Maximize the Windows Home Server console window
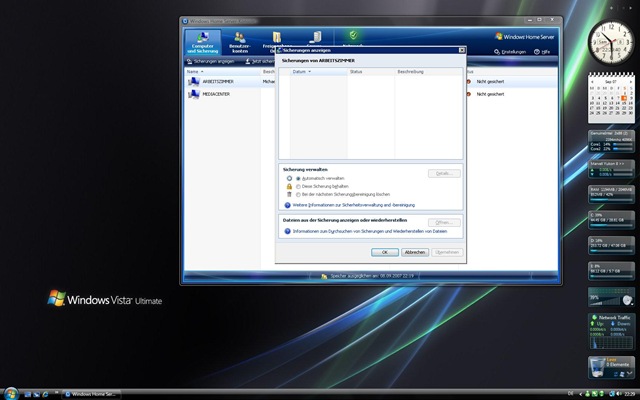Viewport: 640px width, 400px height. tap(540, 20)
